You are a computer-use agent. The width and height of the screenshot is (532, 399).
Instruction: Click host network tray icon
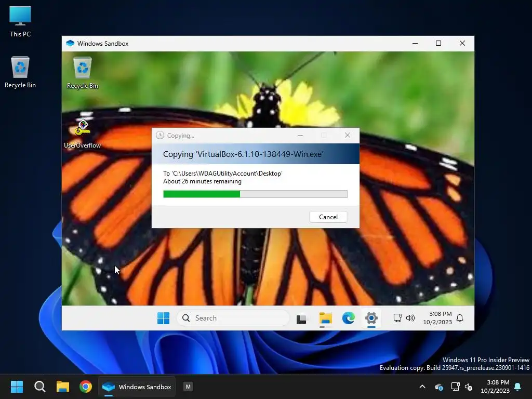[x=455, y=387]
